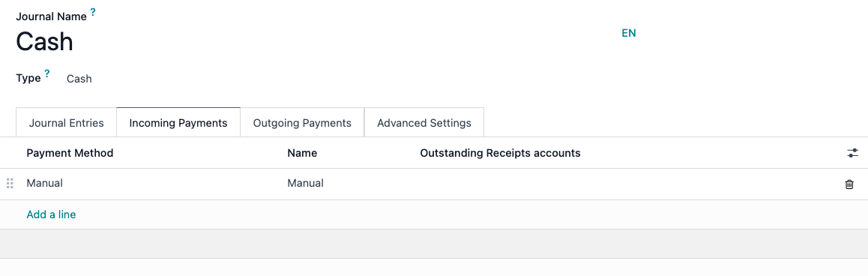Switch to the Journal Entries tab
Viewport: 868px width, 276px height.
(x=67, y=122)
